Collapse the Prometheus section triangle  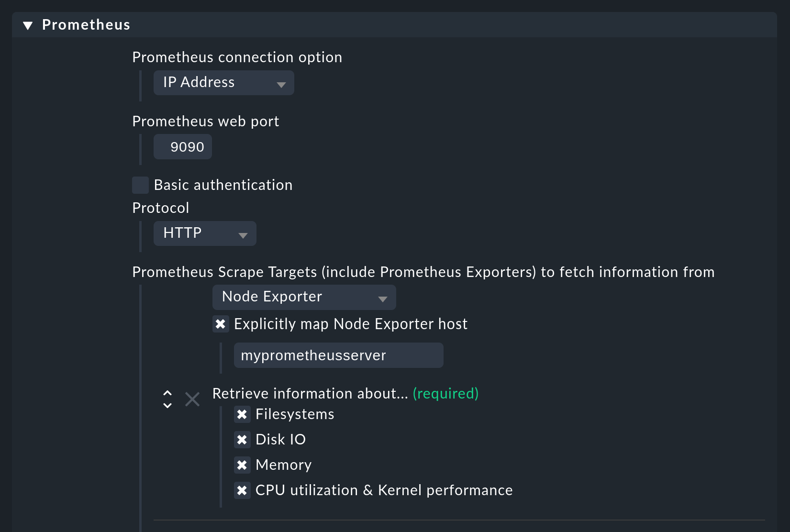tap(28, 25)
